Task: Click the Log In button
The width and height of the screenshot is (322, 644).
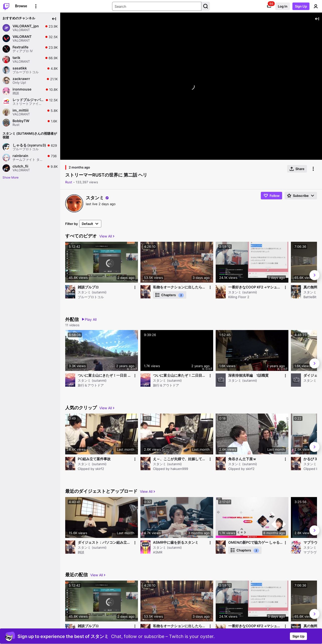Action: [282, 6]
